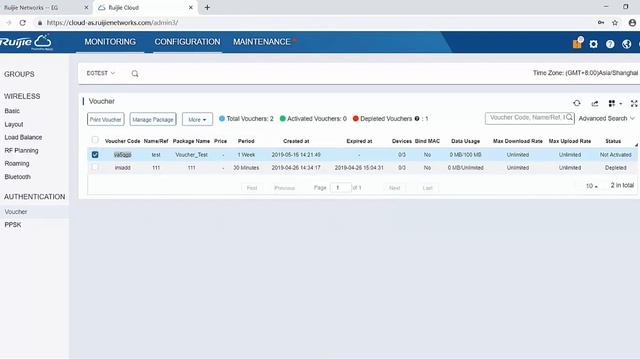Reload the browser page
The image size is (640, 360).
click(22, 23)
